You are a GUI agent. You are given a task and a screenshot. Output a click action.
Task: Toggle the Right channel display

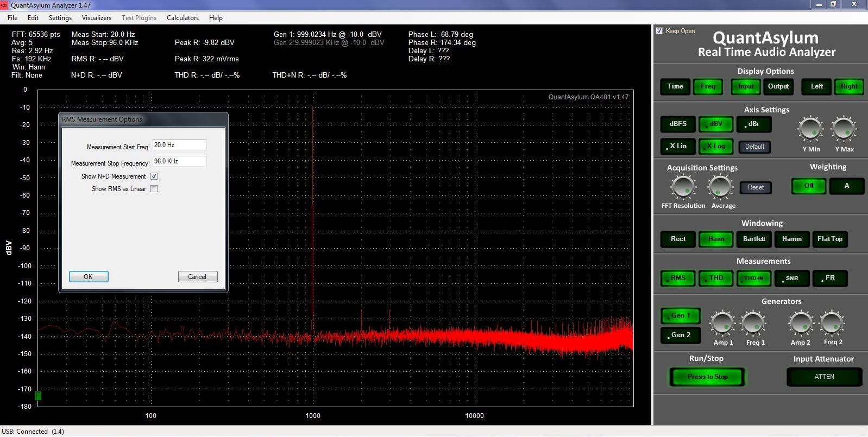pyautogui.click(x=849, y=86)
